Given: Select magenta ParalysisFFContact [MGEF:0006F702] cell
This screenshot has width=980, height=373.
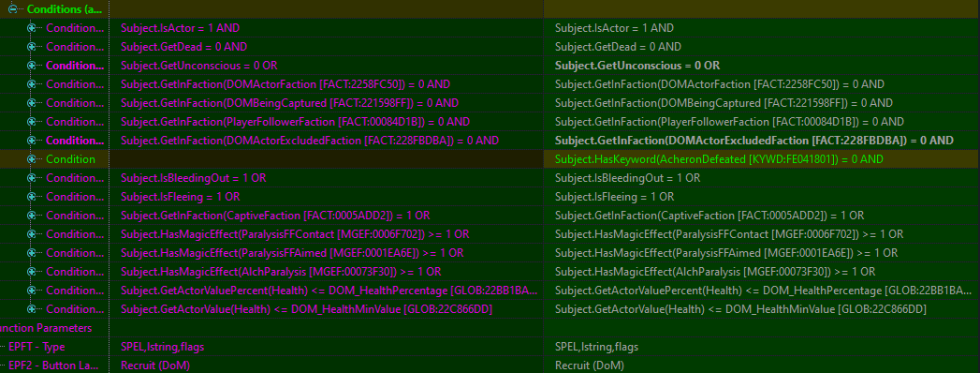Looking at the screenshot, I should (295, 234).
